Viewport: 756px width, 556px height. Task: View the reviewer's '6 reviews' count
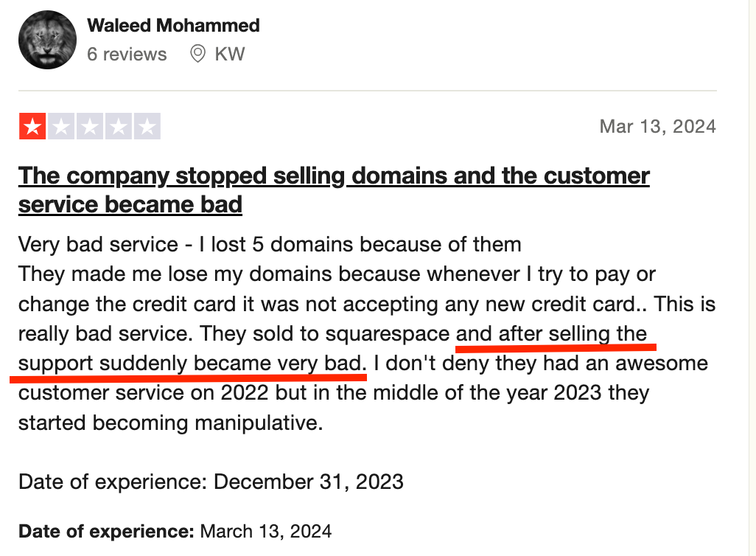tap(127, 54)
